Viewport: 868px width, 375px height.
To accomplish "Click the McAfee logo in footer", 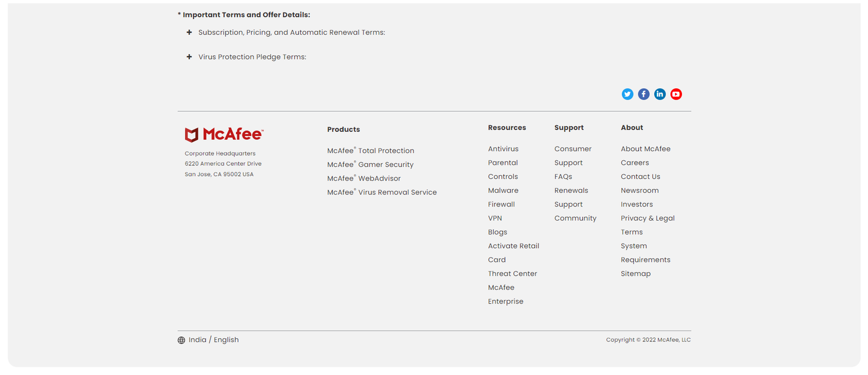I will point(224,134).
